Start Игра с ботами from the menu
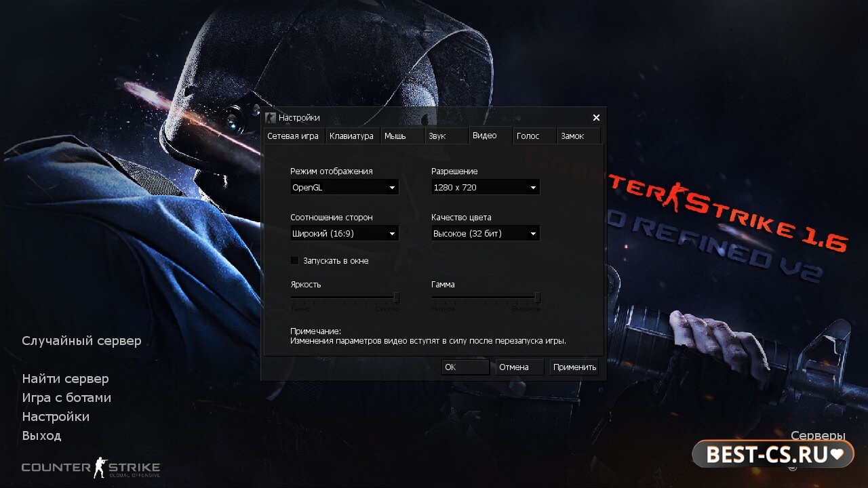The image size is (868, 488). coord(66,397)
